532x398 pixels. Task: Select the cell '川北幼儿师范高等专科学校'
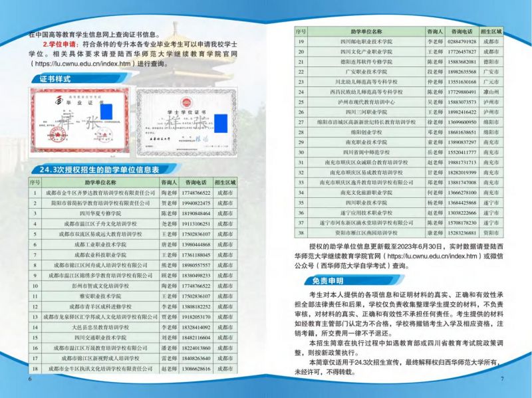click(x=366, y=82)
